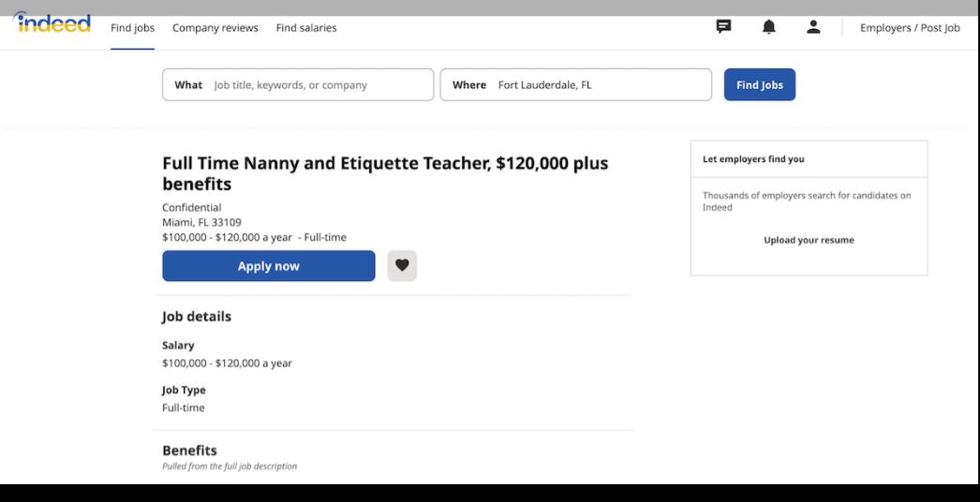Click the Employers / Post Job link
This screenshot has width=980, height=502.
pyautogui.click(x=910, y=28)
